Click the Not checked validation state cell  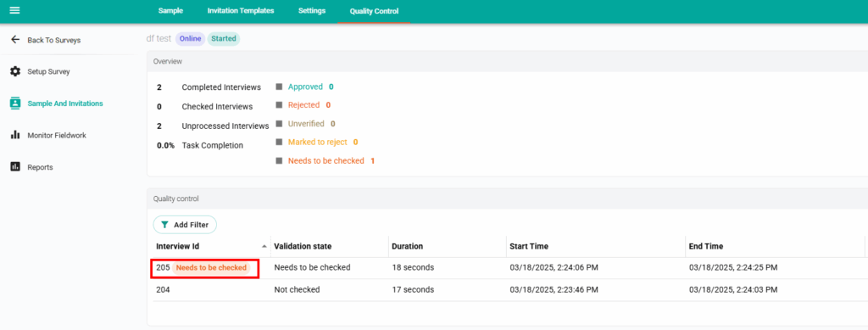pyautogui.click(x=298, y=289)
